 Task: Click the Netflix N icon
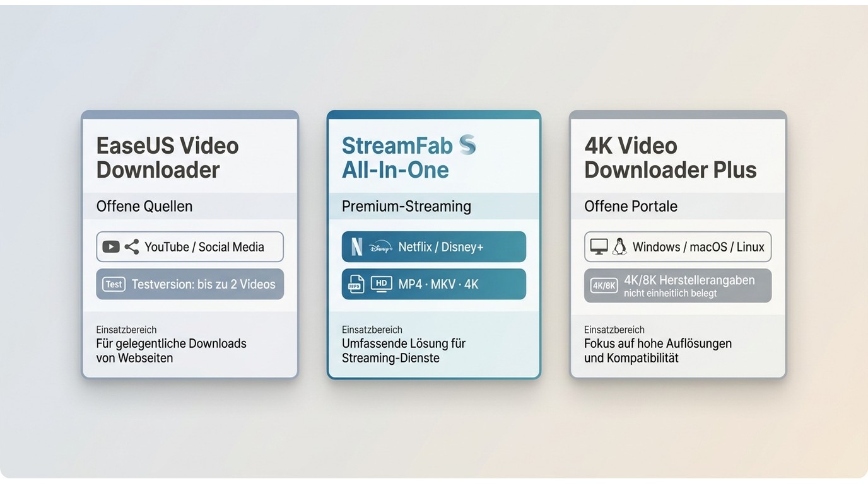(x=356, y=247)
